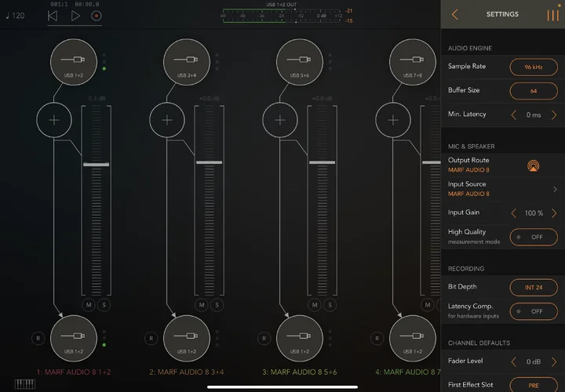Select the USB 7+8 input node on channel 4

point(413,62)
